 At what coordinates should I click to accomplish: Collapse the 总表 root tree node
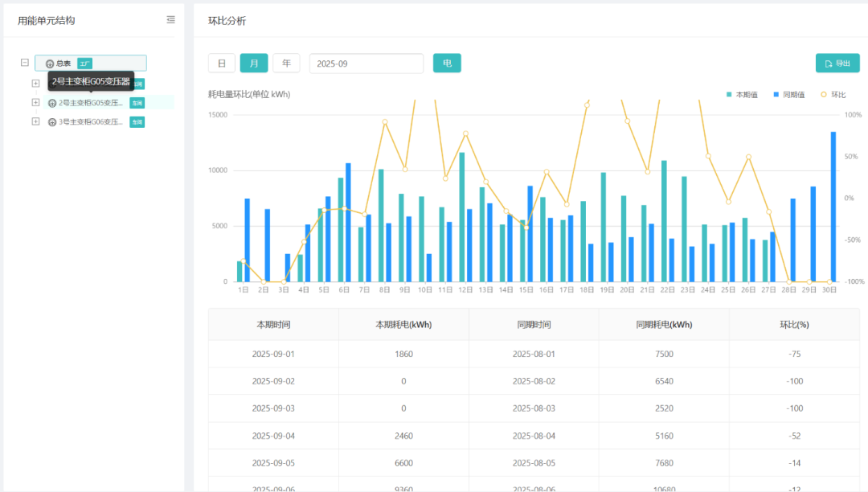point(25,63)
